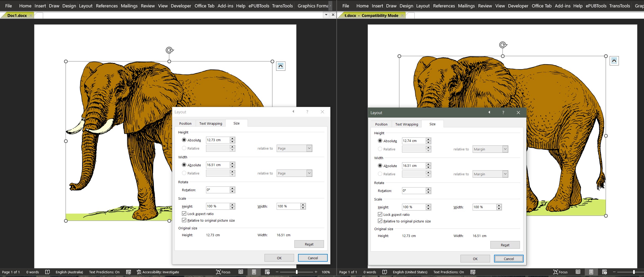This screenshot has height=277, width=644.
Task: Open Layout Options icon beside right picture
Action: click(614, 61)
